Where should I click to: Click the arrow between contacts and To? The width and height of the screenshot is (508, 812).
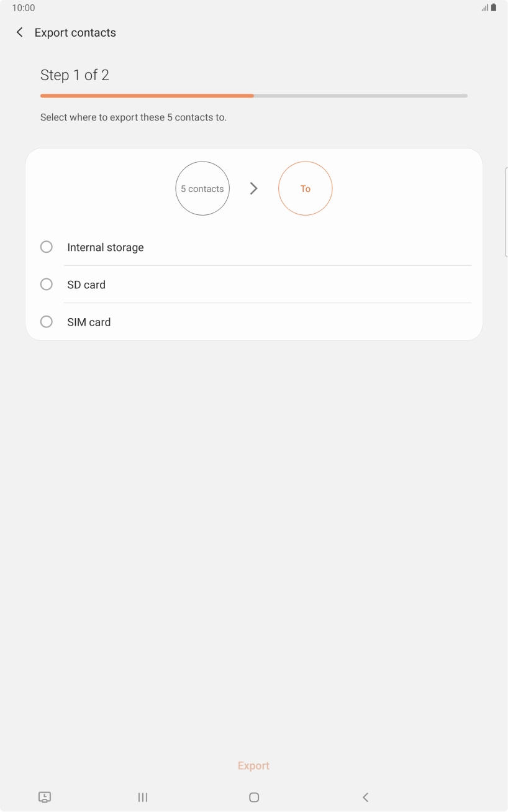point(253,188)
